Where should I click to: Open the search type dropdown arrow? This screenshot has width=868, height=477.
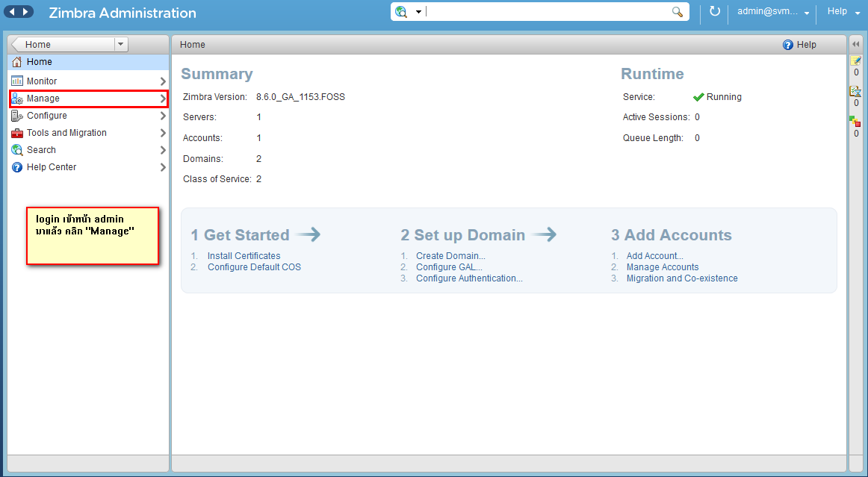point(418,12)
